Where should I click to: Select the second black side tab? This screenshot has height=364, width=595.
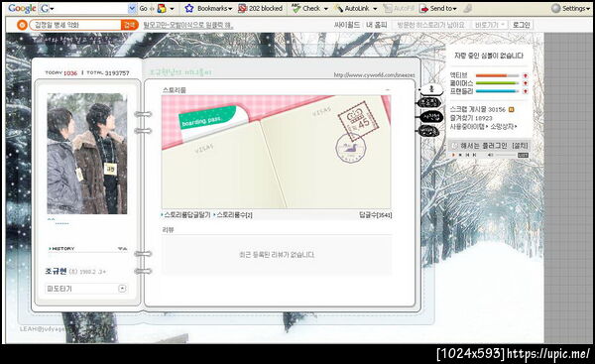pos(429,102)
